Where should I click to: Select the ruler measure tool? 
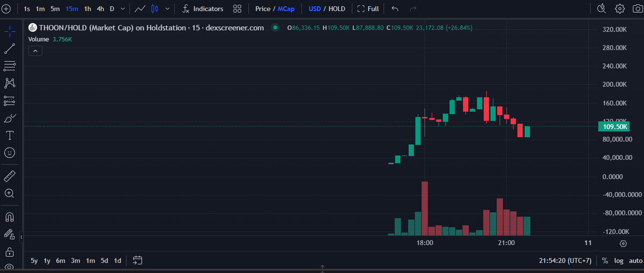tap(9, 176)
